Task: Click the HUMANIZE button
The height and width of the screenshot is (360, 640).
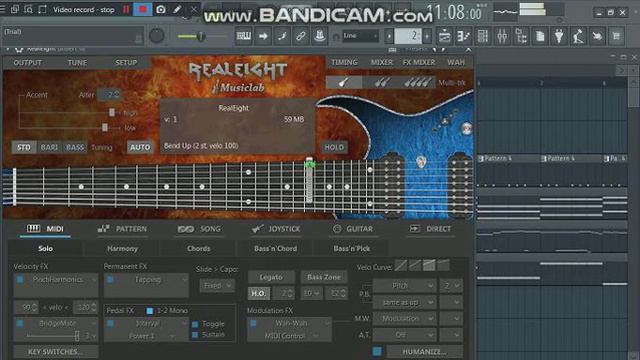Action: pos(424,351)
